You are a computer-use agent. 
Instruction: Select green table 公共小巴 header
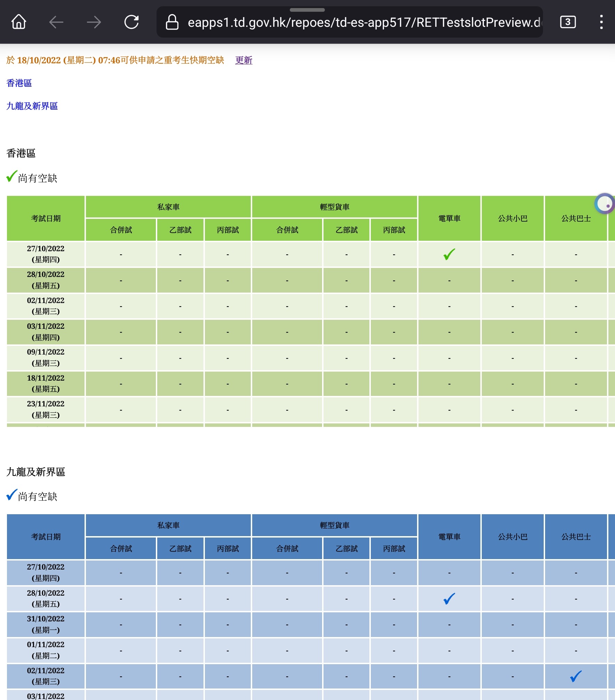pos(513,218)
